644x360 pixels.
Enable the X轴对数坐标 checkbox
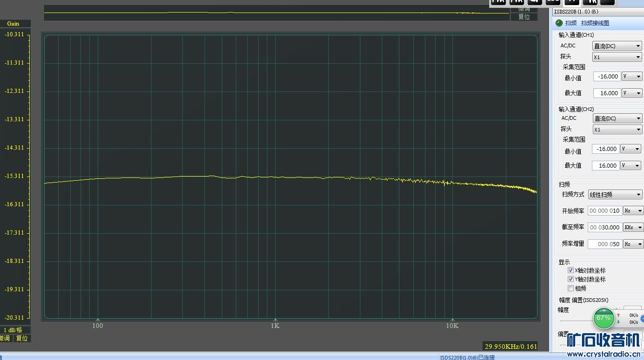coord(571,270)
